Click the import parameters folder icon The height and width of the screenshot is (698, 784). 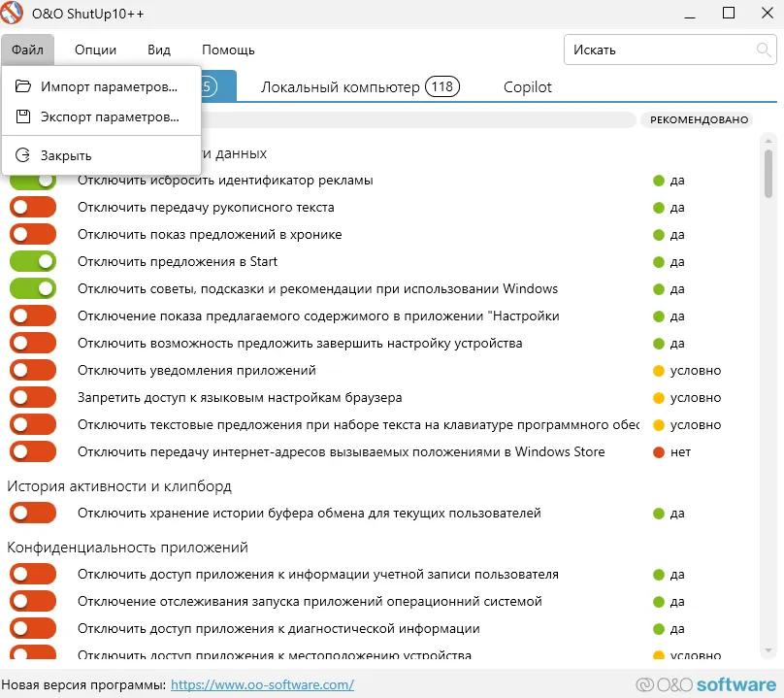(23, 86)
